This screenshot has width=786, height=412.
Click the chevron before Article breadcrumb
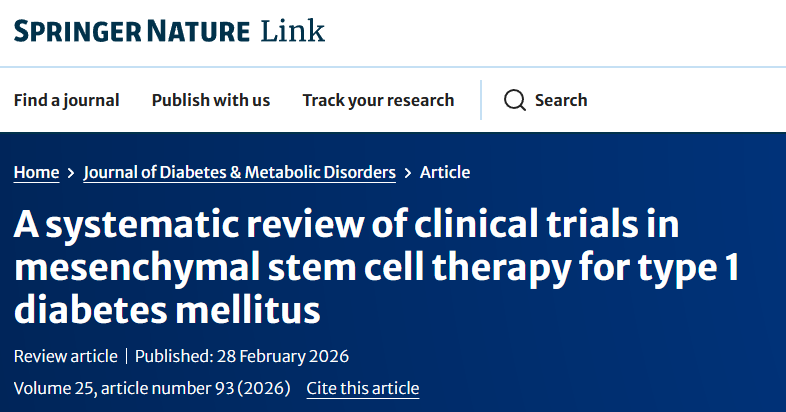click(x=408, y=173)
